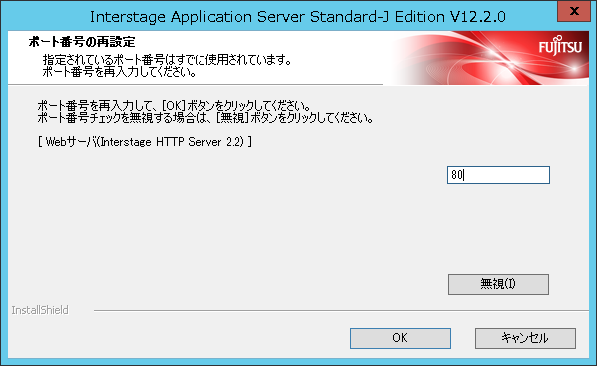This screenshot has width=597, height=366.
Task: Click the FUJITSU logo in the banner
Action: (x=560, y=46)
